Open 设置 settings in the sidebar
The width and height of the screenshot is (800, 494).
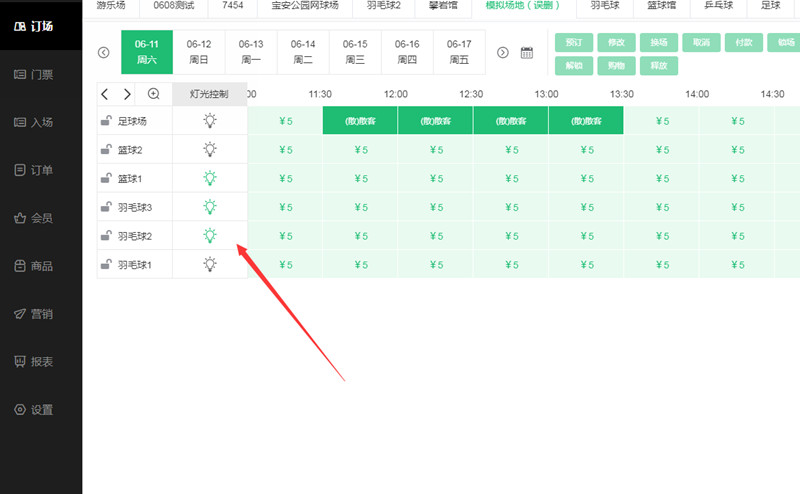[41, 410]
